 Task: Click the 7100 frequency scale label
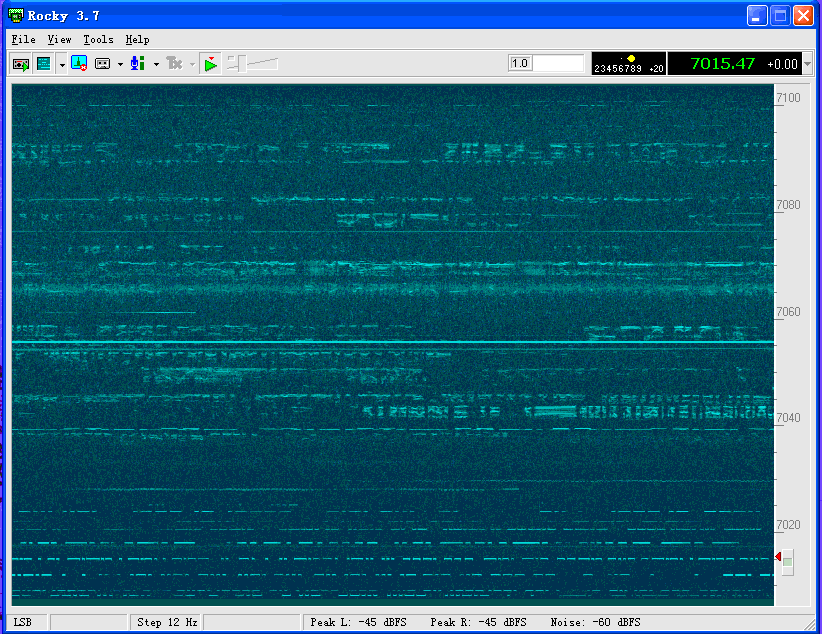[x=788, y=98]
